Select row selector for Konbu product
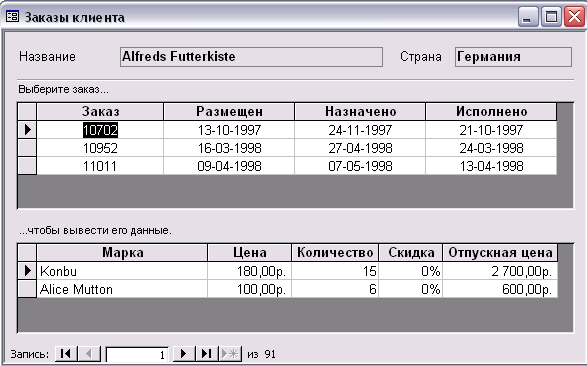 (x=27, y=271)
